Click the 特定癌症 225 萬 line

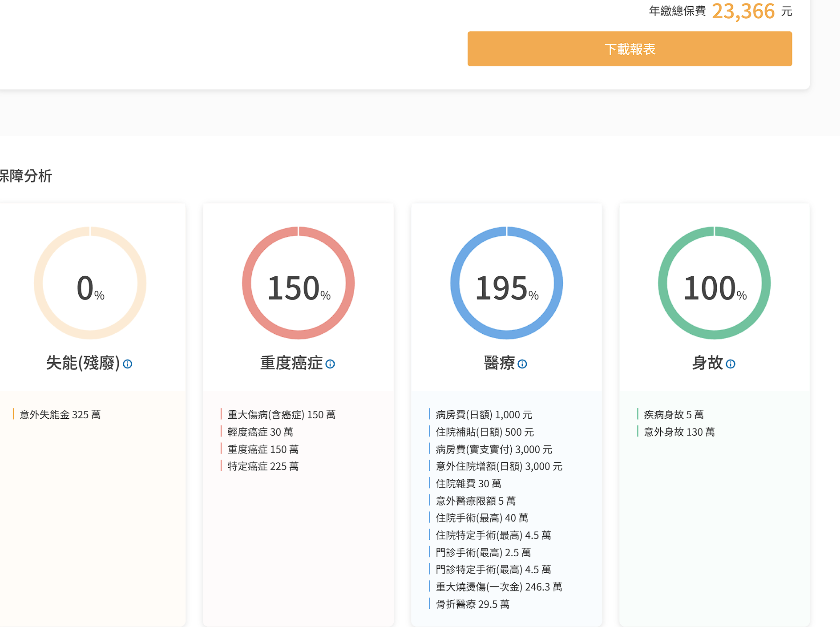click(263, 466)
